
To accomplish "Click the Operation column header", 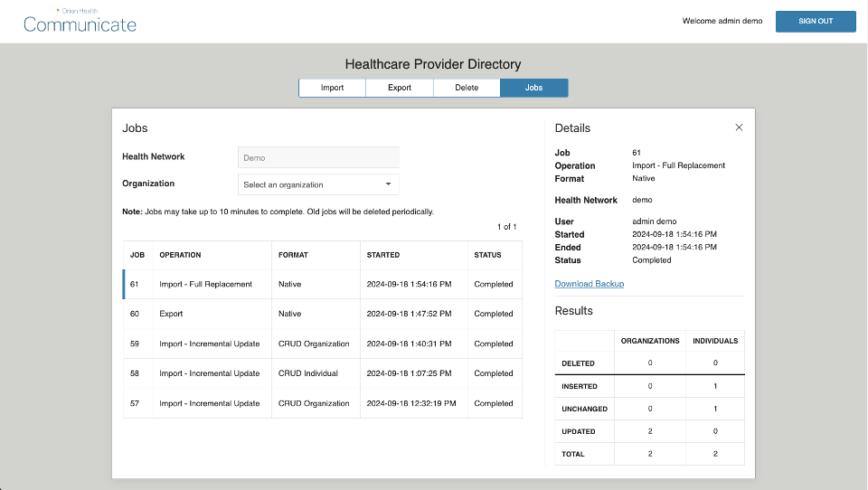I will point(180,255).
